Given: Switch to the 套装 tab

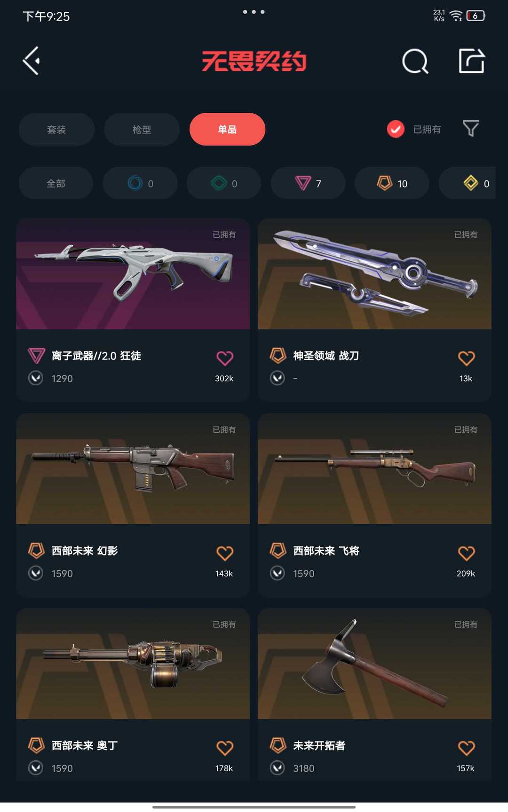Looking at the screenshot, I should point(56,129).
